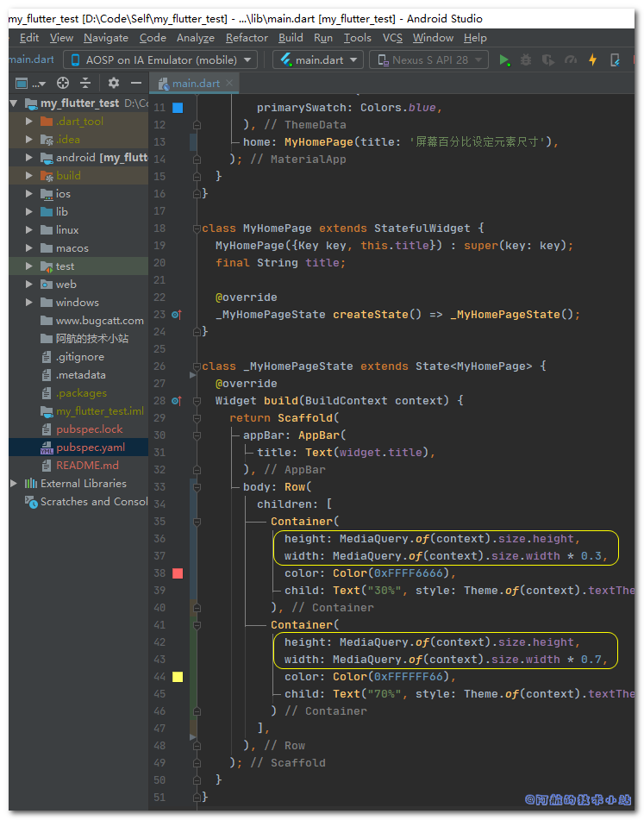Expand the android folder in project tree

tap(29, 158)
